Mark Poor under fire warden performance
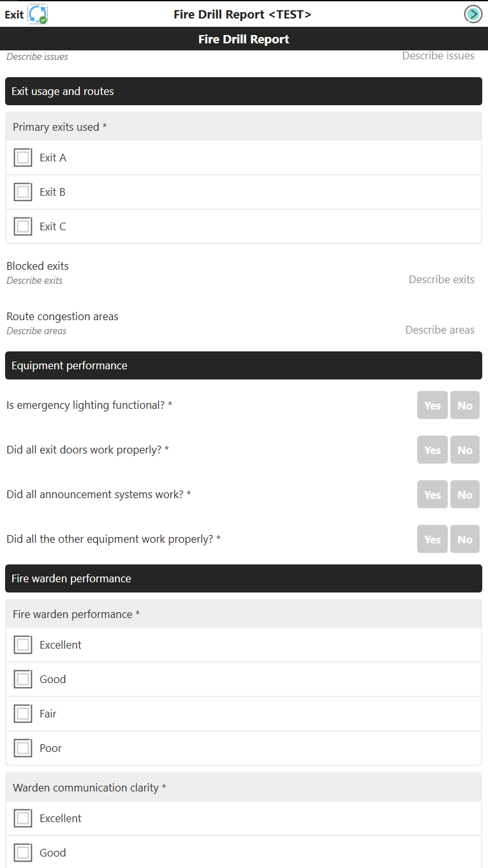The height and width of the screenshot is (868, 488). point(23,747)
